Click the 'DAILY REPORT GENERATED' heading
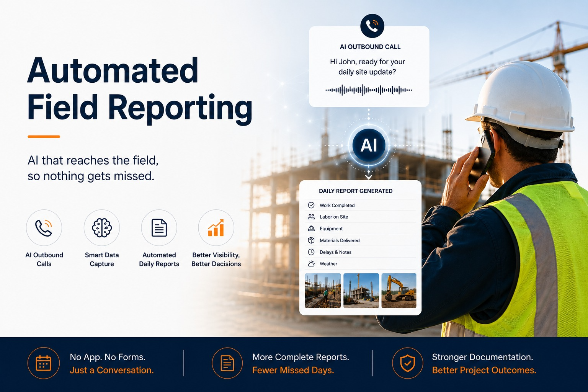Screen dimensions: 588x392 [x=356, y=191]
